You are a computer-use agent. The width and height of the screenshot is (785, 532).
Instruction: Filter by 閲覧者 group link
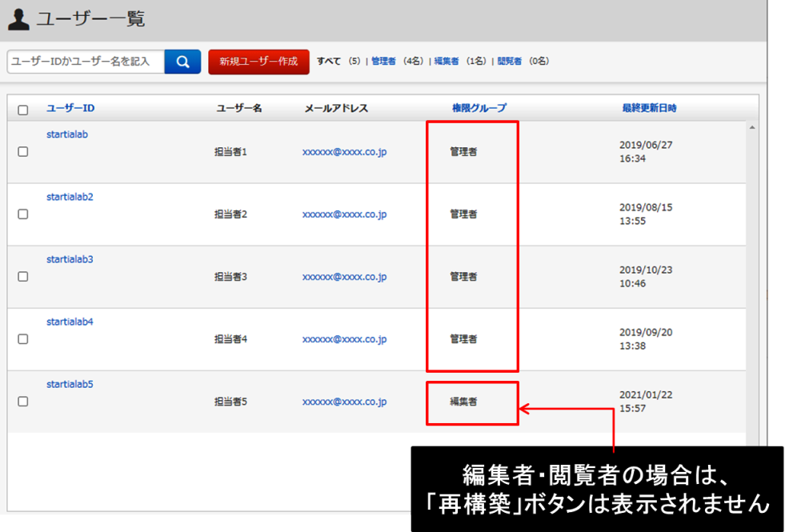coord(510,61)
